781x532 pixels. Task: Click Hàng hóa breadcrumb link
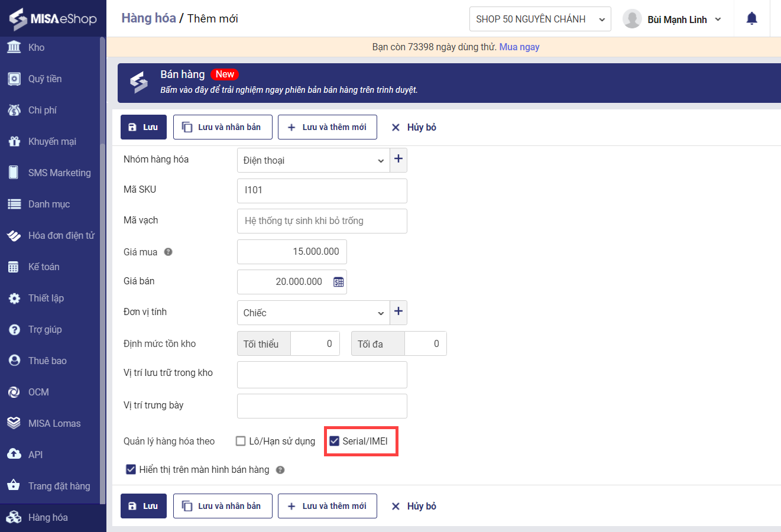coord(149,18)
